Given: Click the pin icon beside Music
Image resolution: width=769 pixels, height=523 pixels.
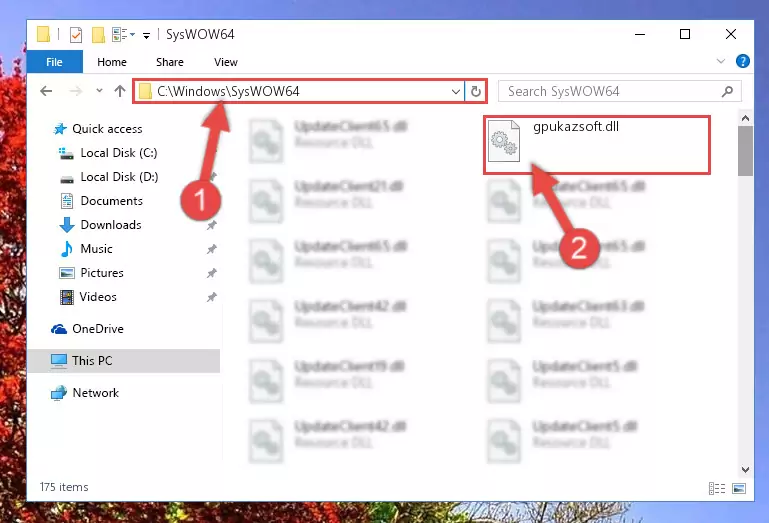Looking at the screenshot, I should pos(211,249).
